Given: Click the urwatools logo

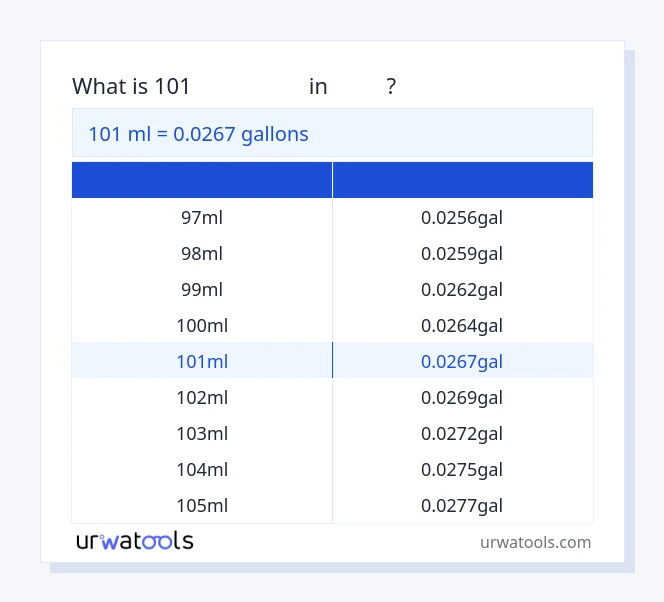Looking at the screenshot, I should tap(135, 541).
